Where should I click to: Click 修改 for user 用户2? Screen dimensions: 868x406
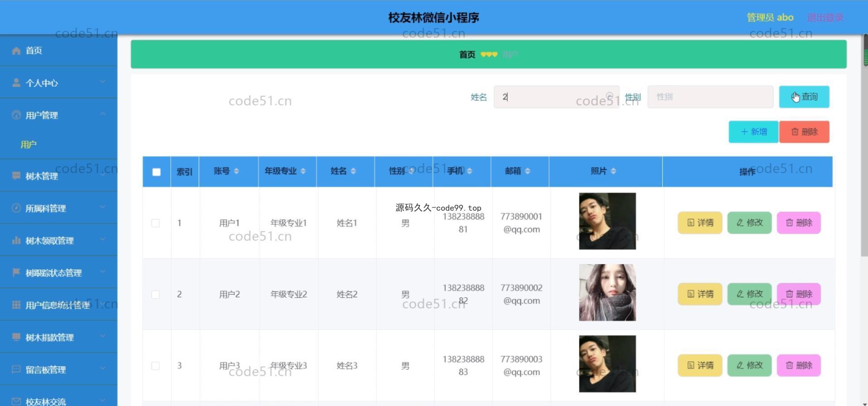click(x=749, y=294)
